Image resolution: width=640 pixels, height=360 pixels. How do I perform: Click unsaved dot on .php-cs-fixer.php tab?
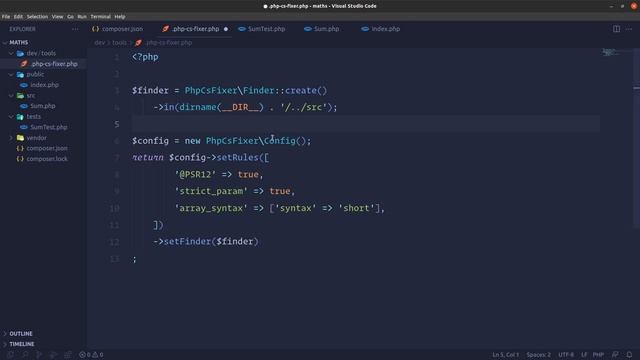click(226, 29)
